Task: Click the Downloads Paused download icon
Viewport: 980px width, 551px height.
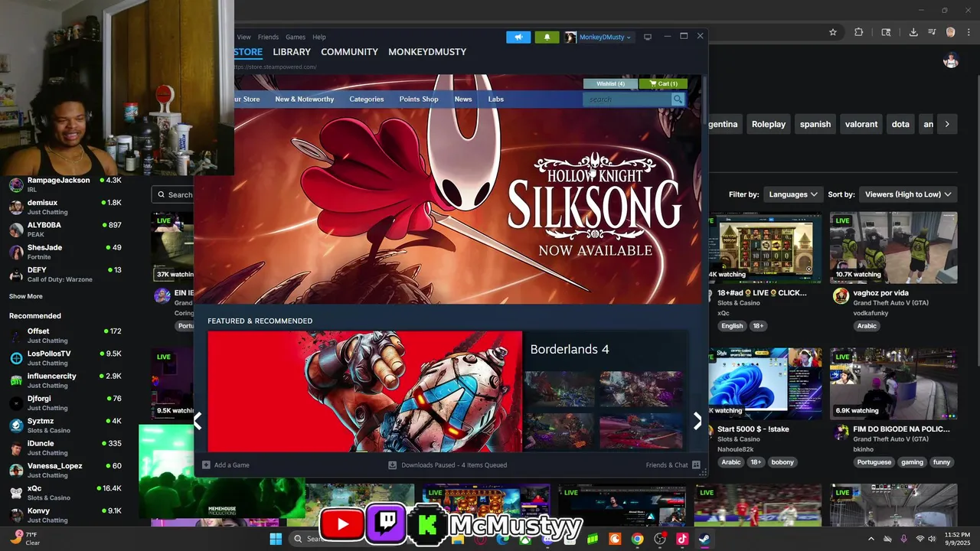Action: pyautogui.click(x=392, y=465)
